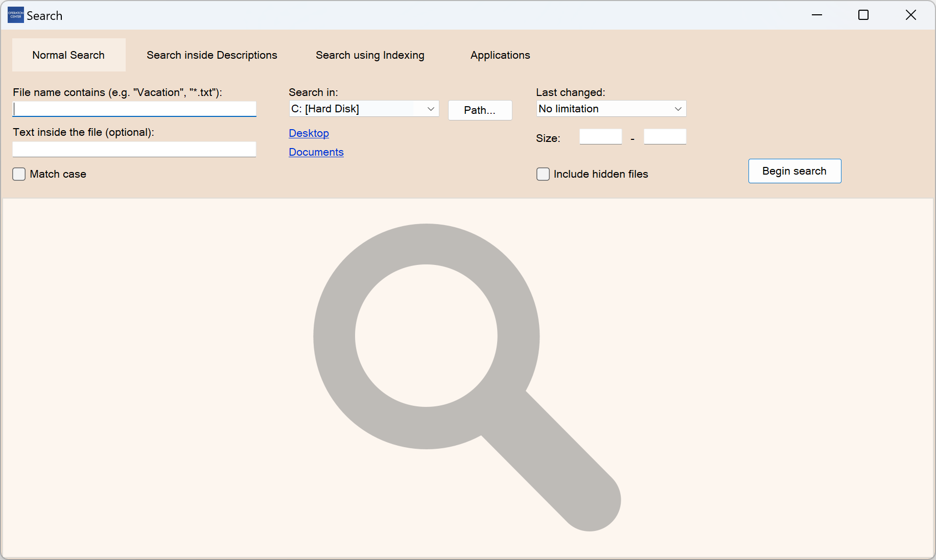The image size is (936, 560).
Task: Follow the Desktop link
Action: (309, 133)
